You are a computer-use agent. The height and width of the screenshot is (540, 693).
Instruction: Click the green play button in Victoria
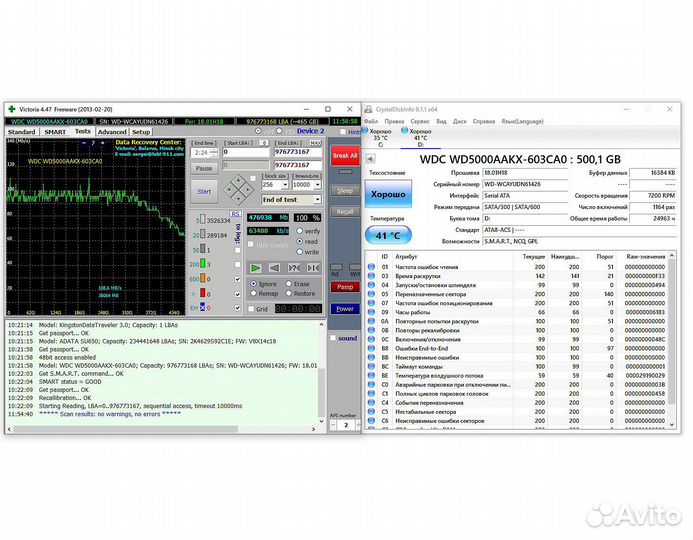click(x=255, y=268)
